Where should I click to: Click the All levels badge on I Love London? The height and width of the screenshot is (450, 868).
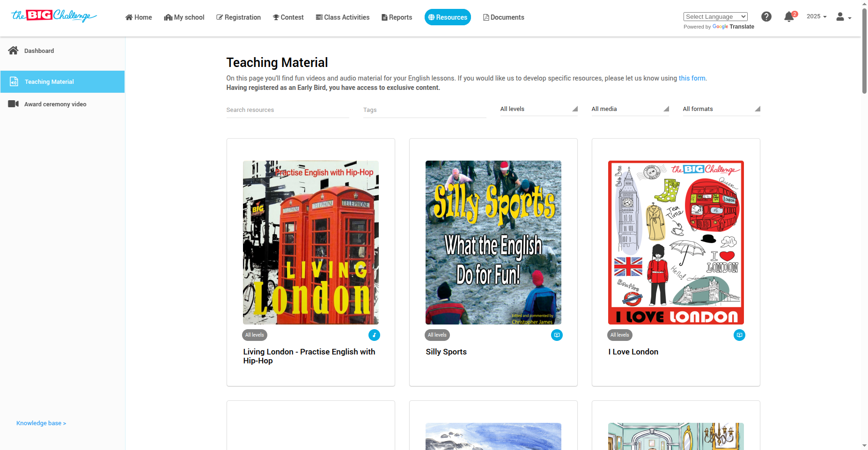[x=620, y=335]
